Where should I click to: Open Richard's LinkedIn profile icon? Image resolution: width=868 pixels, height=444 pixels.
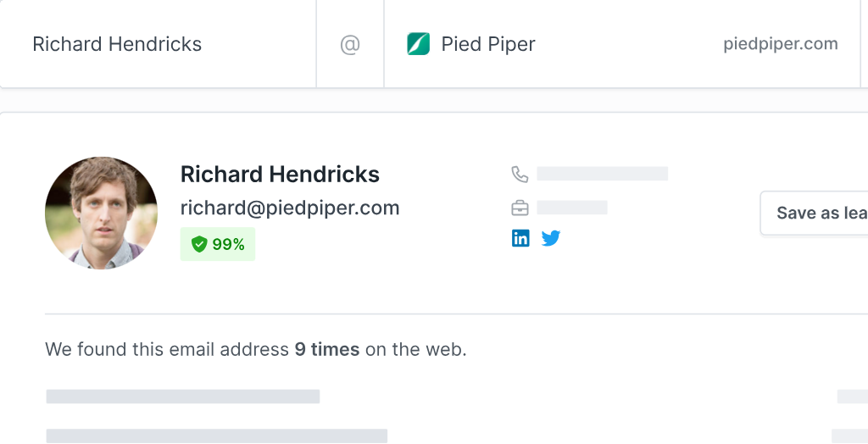pyautogui.click(x=520, y=238)
